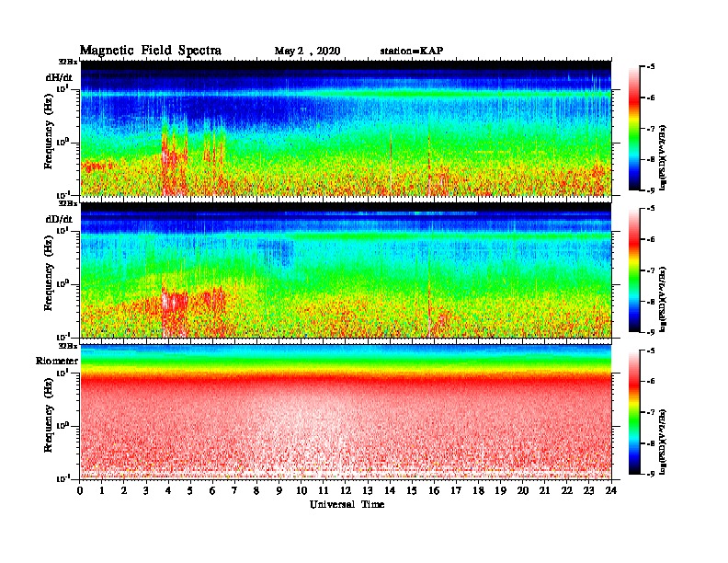Click the "19" hour tick label
Viewport: 728px width, 563px height.
click(500, 491)
